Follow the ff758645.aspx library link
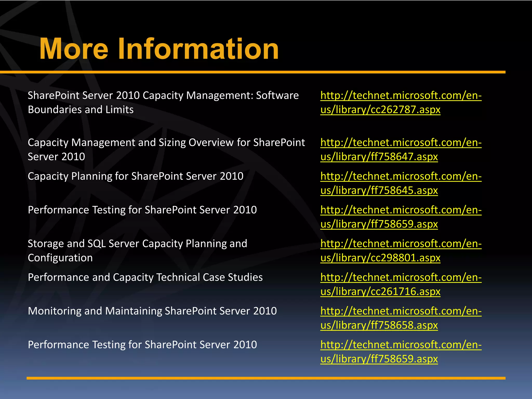Viewport: 532px width, 399px height. click(x=401, y=183)
